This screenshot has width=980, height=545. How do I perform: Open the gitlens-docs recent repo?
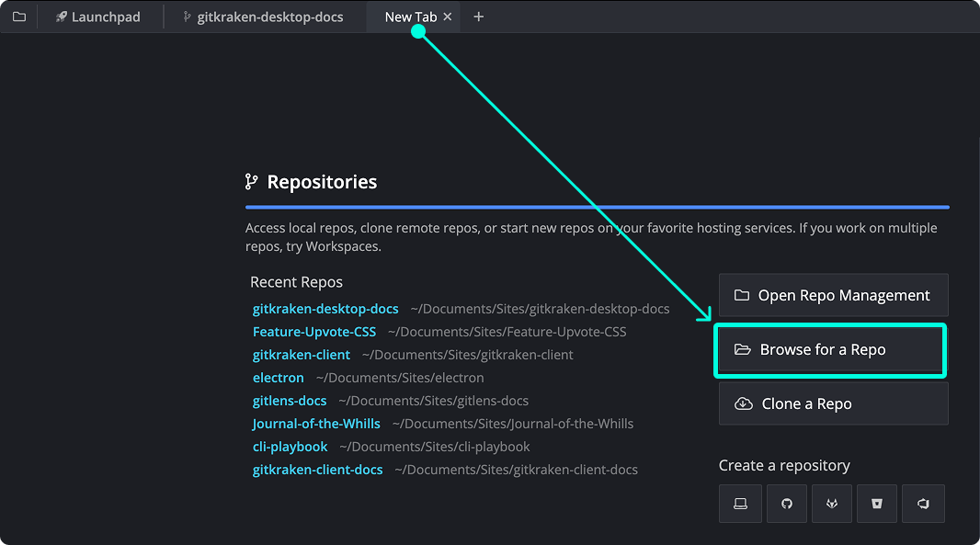click(290, 401)
